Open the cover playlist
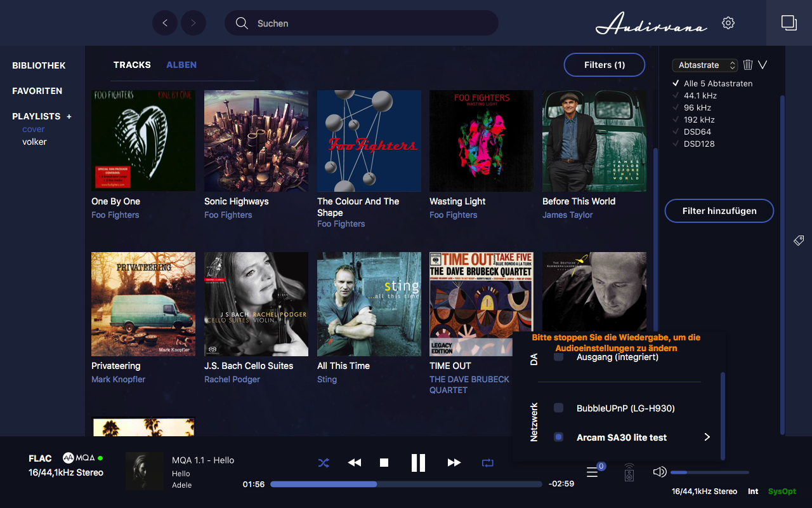Screen dimensions: 812x508 [34, 129]
